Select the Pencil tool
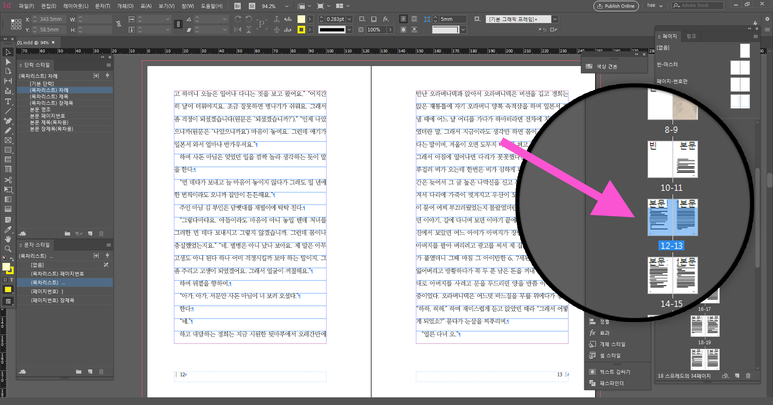This screenshot has height=405, width=773. pos(7,131)
